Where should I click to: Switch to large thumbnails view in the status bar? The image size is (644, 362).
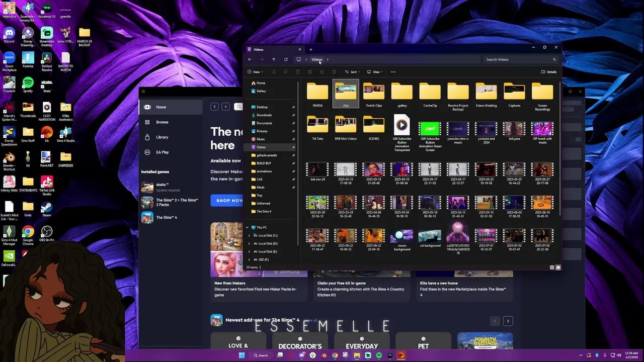558,267
